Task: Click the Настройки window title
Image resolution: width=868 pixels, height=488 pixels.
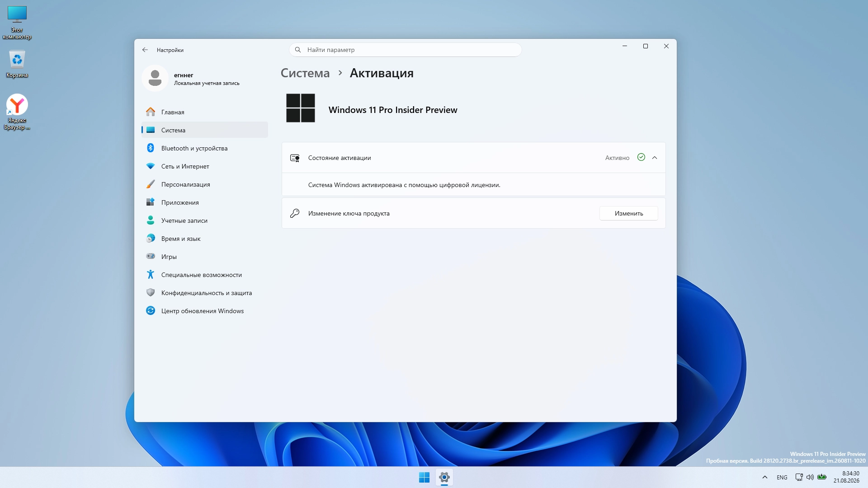Action: pyautogui.click(x=170, y=50)
